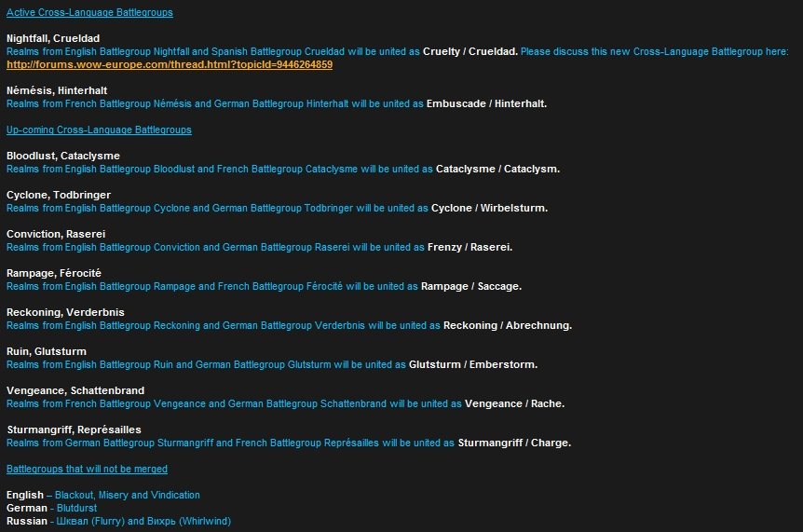Screen dimensions: 803x532
Task: Select the 'Reckoning, Verderbnis' title
Action: [x=65, y=312]
